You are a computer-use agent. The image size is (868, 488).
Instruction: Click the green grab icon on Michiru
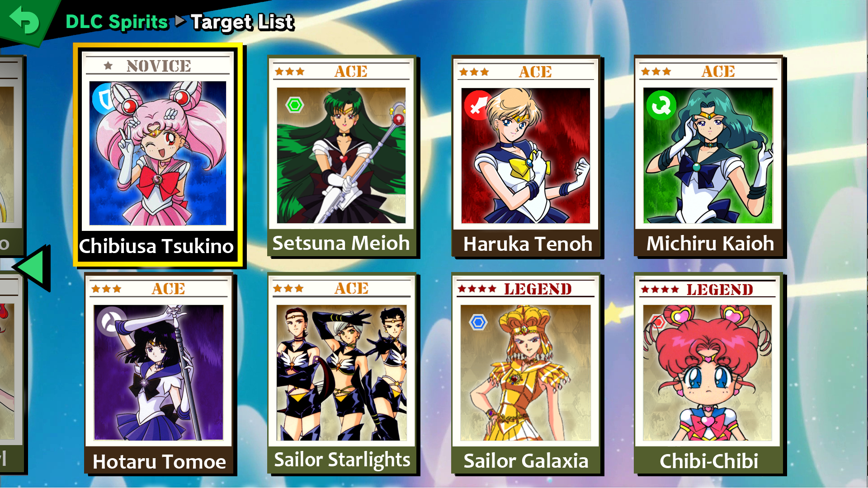pyautogui.click(x=661, y=105)
